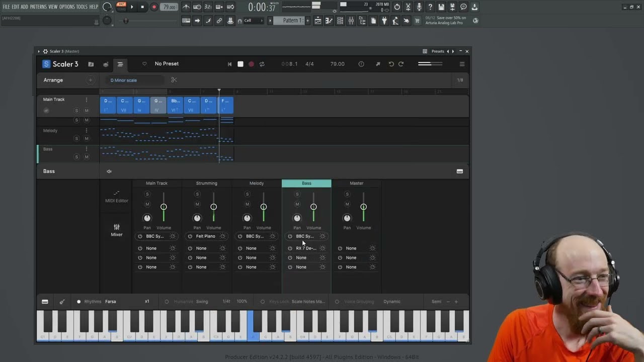Open Bass track options three-dot menu
Image resolution: width=644 pixels, height=362 pixels.
(87, 149)
